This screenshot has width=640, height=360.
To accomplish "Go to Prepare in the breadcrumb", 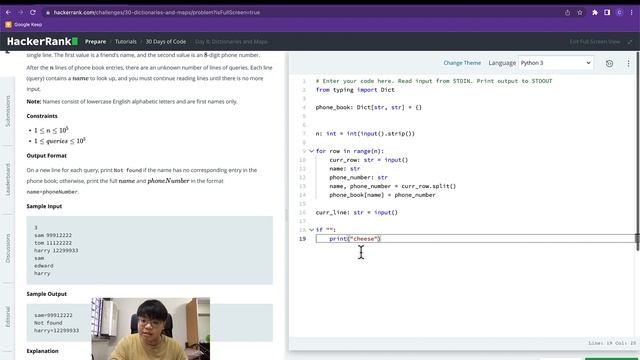I will tap(96, 42).
